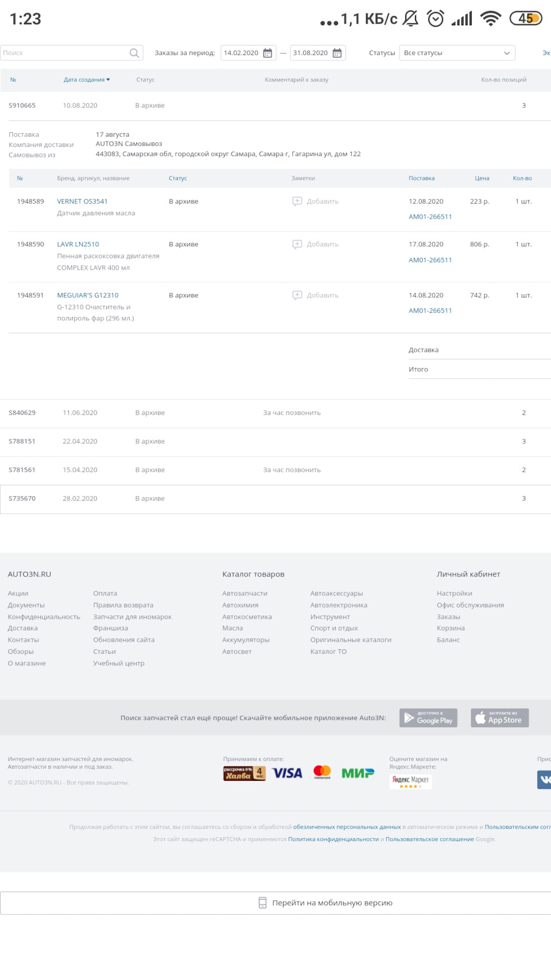Open Автозапчасти catalog link

coord(245,593)
